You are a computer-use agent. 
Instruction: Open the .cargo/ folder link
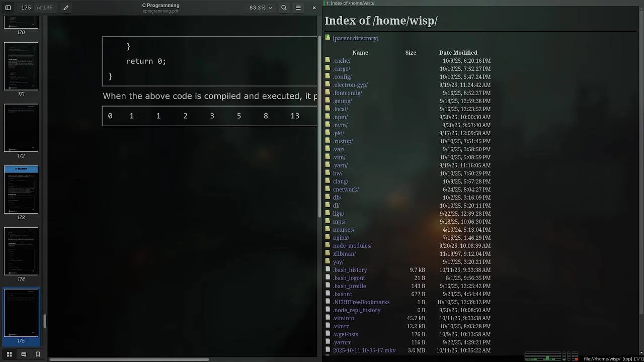click(x=342, y=69)
